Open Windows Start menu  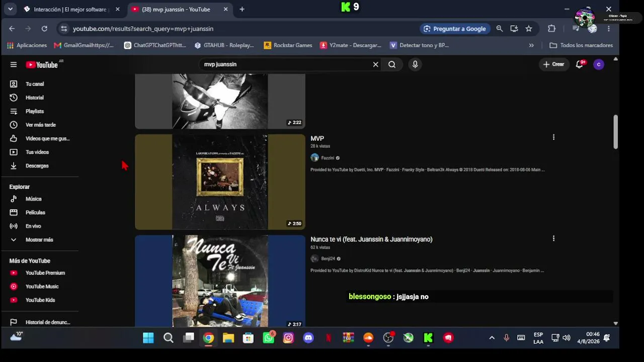pyautogui.click(x=148, y=338)
